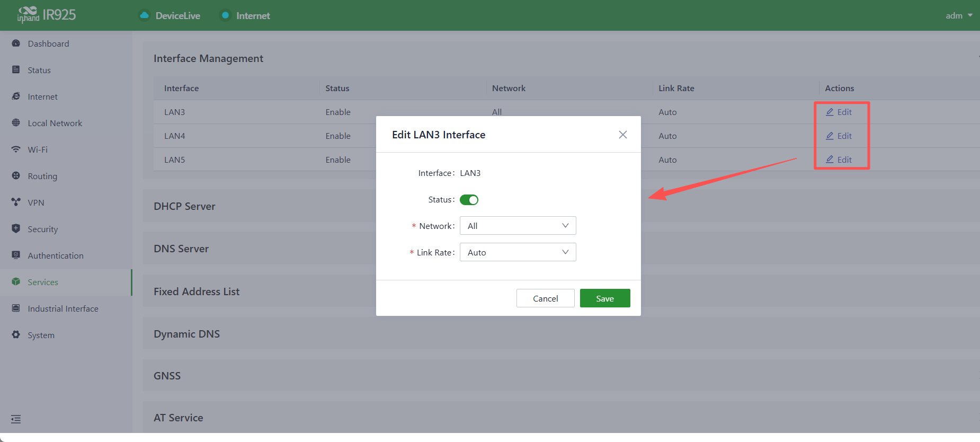Screen dimensions: 980x442
Task: Open the Link Rate dropdown set to Auto
Action: (518, 252)
